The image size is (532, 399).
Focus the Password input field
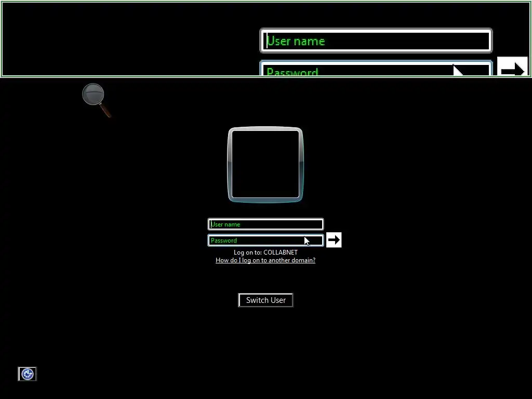click(x=265, y=240)
